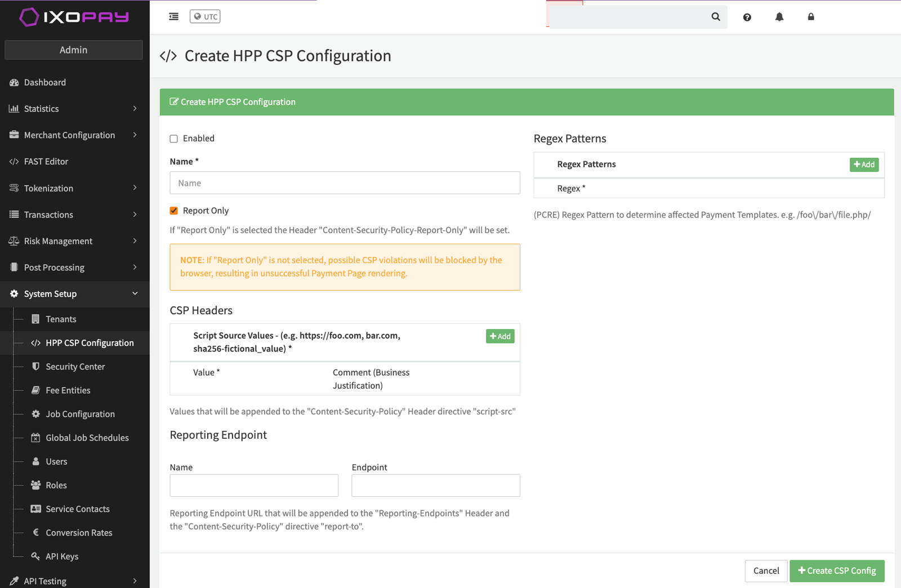Select HPP CSP Configuration in sidebar
901x588 pixels.
click(75, 342)
